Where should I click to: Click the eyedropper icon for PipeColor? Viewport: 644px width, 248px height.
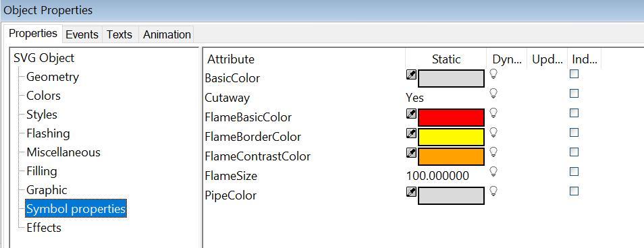411,192
